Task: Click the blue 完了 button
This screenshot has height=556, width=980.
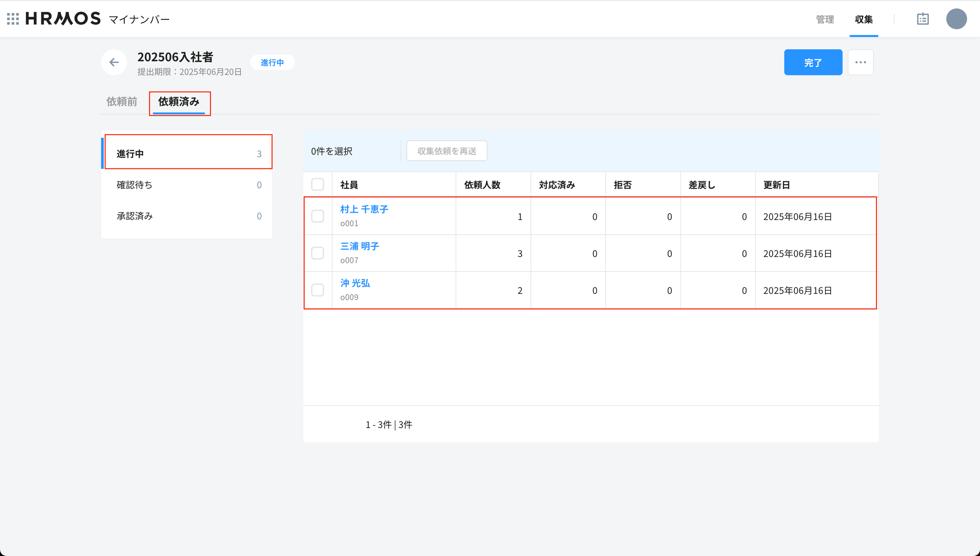Action: click(813, 62)
